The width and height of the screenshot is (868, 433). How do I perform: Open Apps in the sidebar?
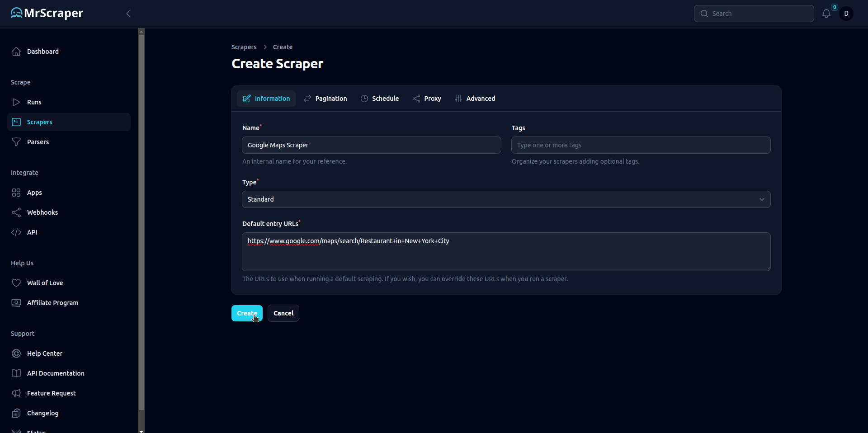click(x=69, y=193)
